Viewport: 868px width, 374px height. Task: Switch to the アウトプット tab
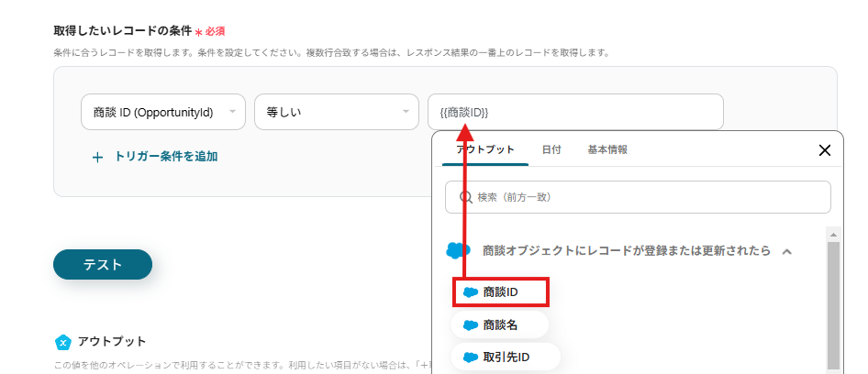click(485, 149)
